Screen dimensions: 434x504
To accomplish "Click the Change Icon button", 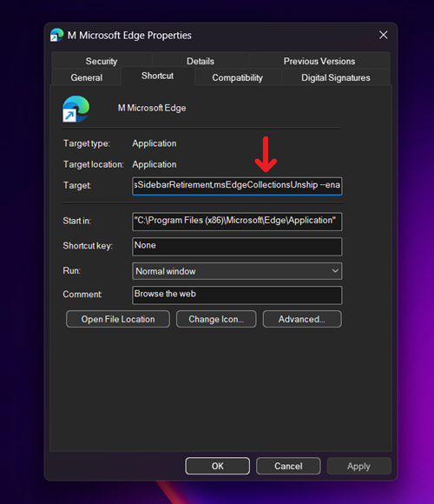I will tap(216, 319).
